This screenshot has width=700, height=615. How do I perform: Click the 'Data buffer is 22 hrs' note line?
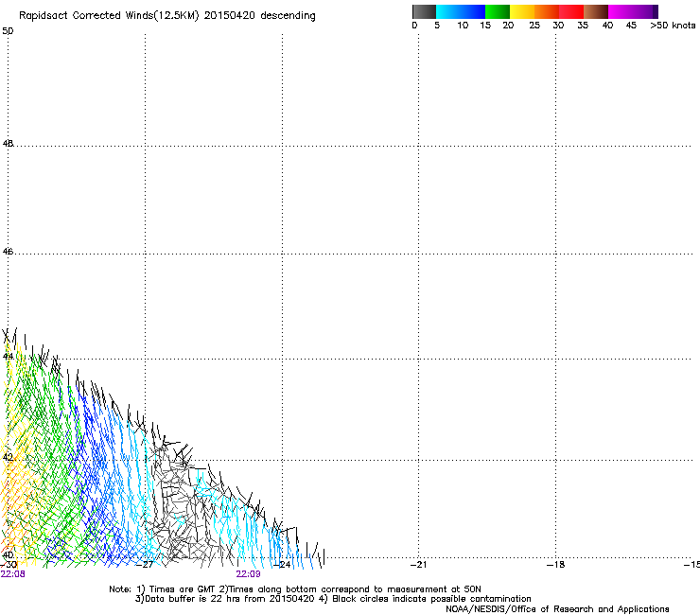[x=333, y=599]
